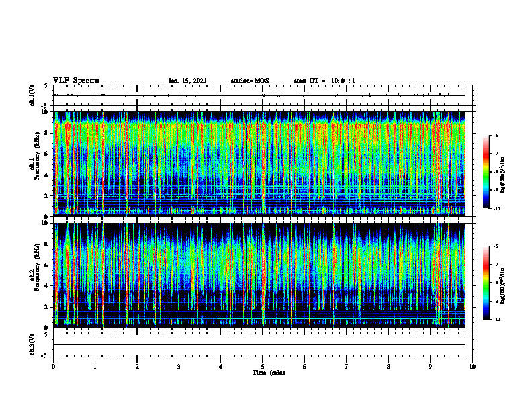The image size is (532, 411).
Task: Select ch.1 color bar "log(PSD)" unit label
Action: point(503,175)
